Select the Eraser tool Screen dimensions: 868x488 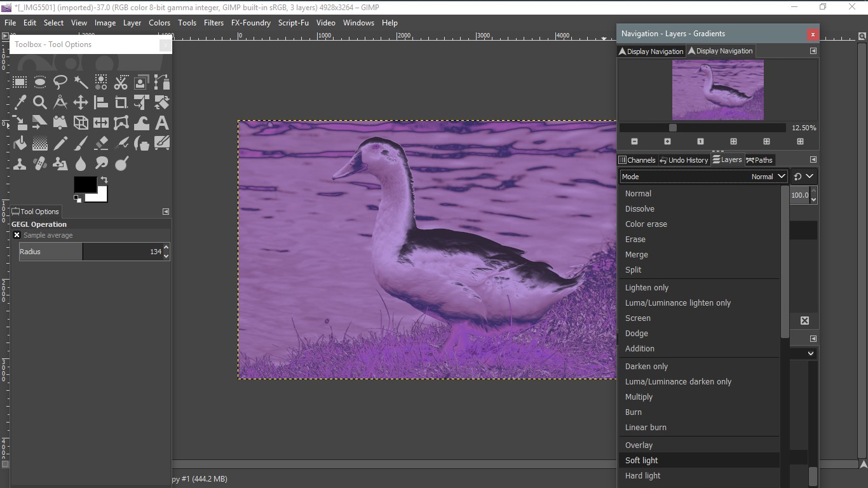coord(101,143)
